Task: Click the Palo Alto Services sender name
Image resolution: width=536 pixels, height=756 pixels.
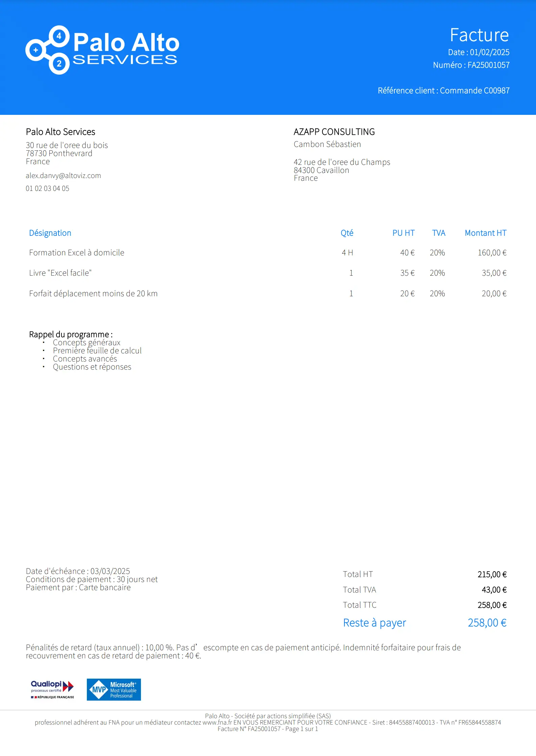Action: (60, 132)
